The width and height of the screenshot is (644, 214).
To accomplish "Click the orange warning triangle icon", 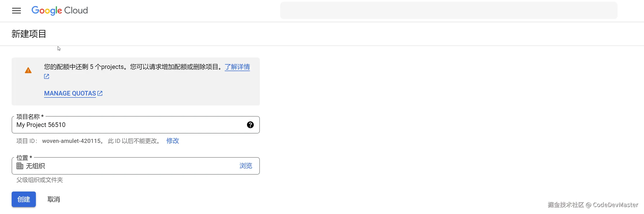I will 28,71.
